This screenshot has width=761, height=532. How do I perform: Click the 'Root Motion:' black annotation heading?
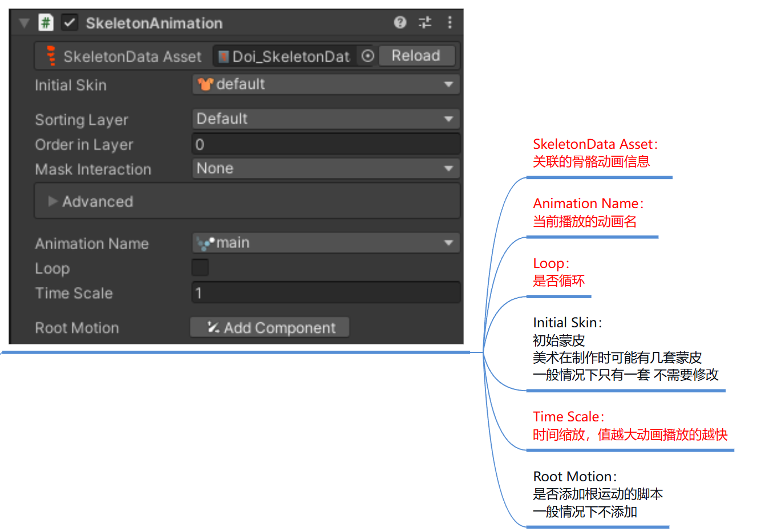[575, 477]
